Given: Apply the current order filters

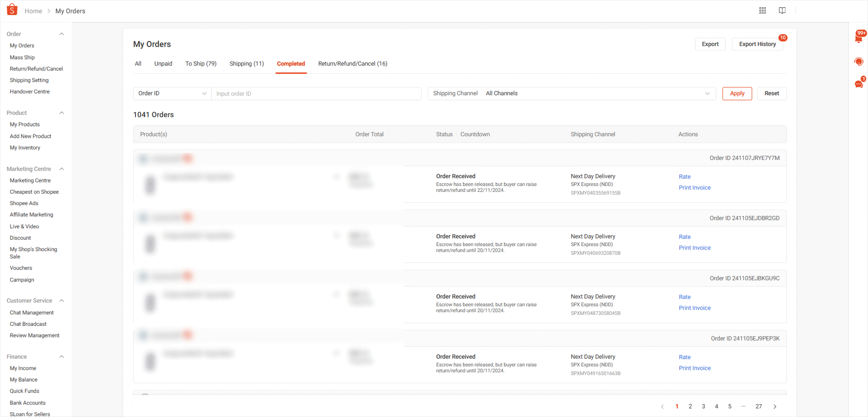Looking at the screenshot, I should pyautogui.click(x=737, y=93).
